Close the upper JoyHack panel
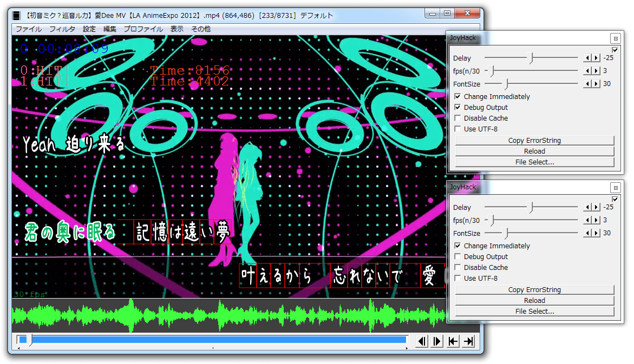The width and height of the screenshot is (634, 364). [616, 38]
